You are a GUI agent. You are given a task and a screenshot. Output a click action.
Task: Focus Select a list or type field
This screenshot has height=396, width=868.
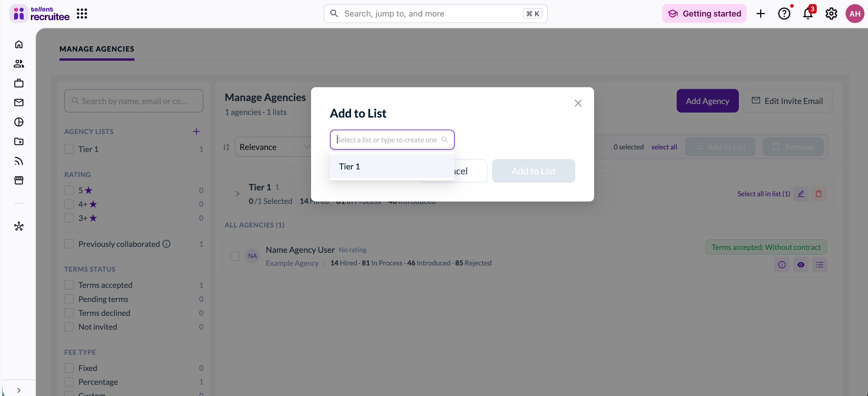[x=392, y=139]
